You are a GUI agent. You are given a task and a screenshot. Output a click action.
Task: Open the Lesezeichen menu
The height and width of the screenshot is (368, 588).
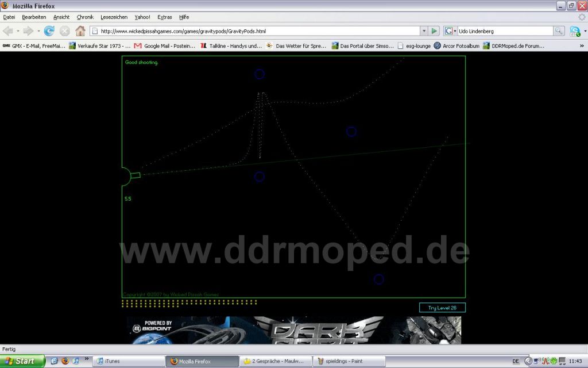pyautogui.click(x=114, y=17)
